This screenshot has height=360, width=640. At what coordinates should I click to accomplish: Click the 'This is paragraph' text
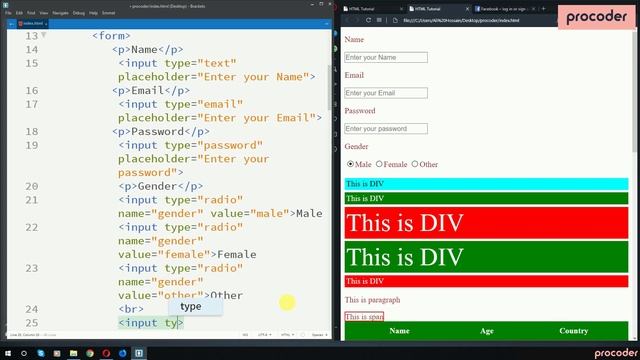(x=372, y=300)
